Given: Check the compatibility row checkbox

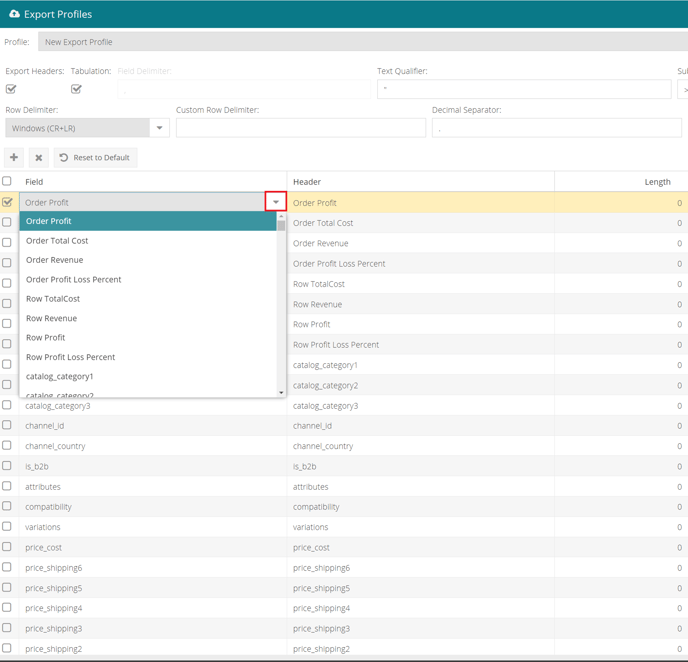Looking at the screenshot, I should 7,506.
